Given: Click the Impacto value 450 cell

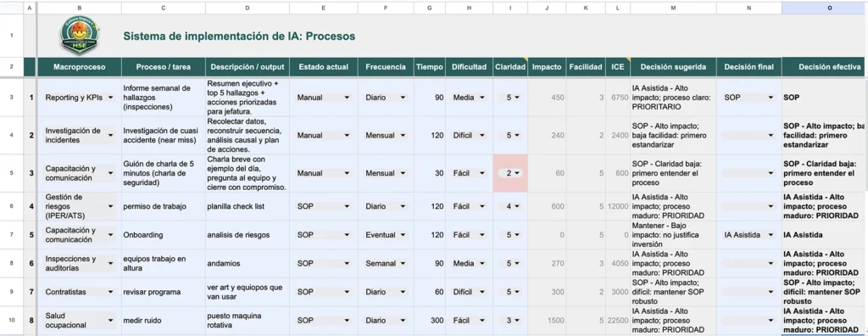Looking at the screenshot, I should pos(547,97).
